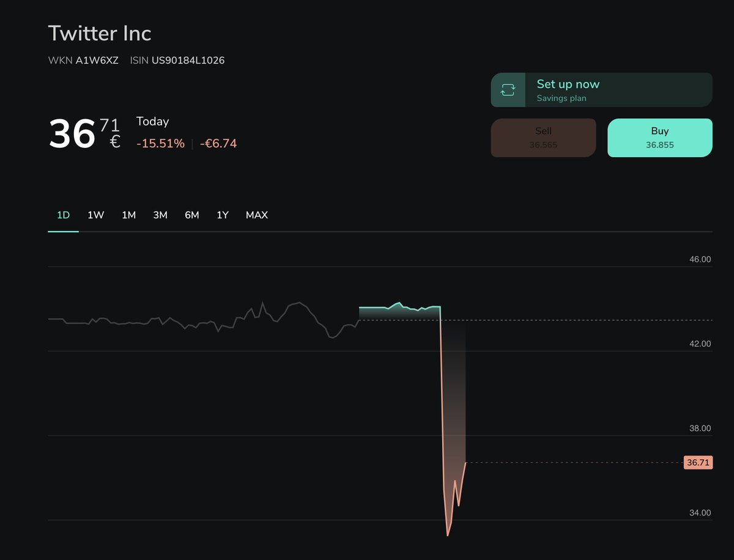Screen dimensions: 734x560
Task: Select the MAX chart range tab
Action: (x=257, y=215)
